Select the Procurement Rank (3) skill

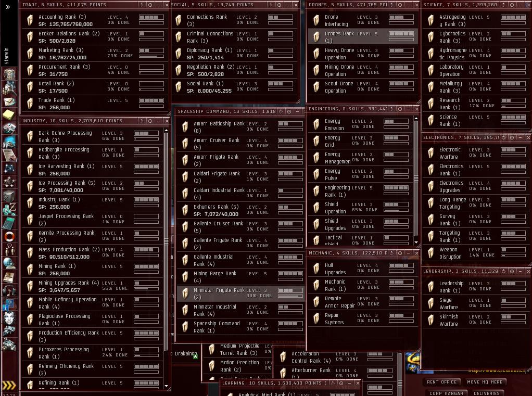pos(94,70)
